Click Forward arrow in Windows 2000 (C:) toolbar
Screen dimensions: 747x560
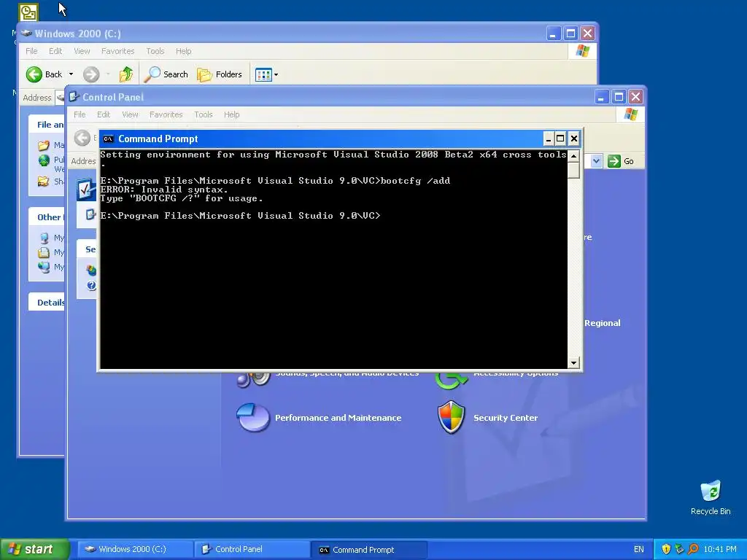91,74
